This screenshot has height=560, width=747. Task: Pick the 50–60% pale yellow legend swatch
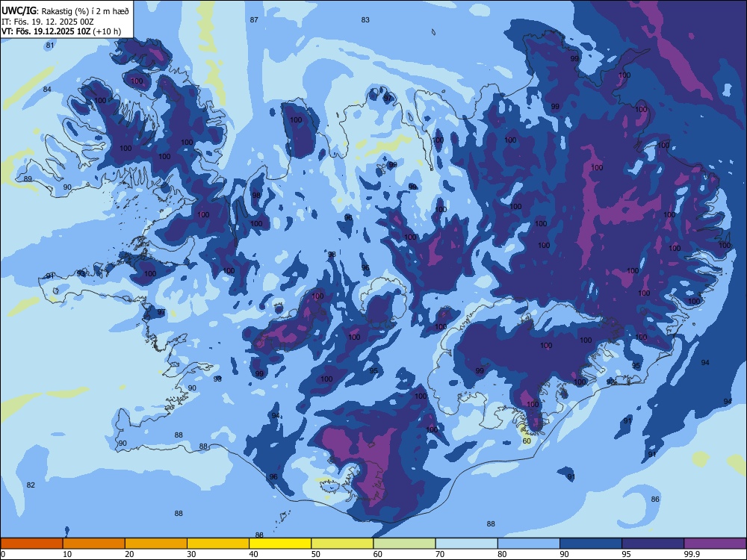(x=342, y=544)
